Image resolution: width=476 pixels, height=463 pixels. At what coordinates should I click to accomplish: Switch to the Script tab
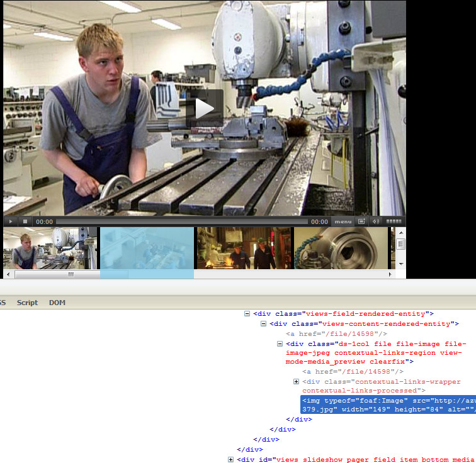point(27,303)
